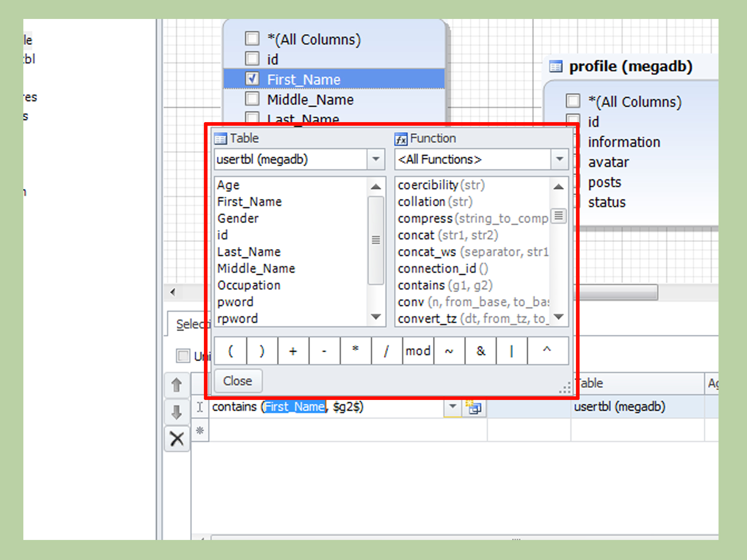Viewport: 747px width, 560px height.
Task: Insert open parenthesis operator
Action: click(231, 351)
